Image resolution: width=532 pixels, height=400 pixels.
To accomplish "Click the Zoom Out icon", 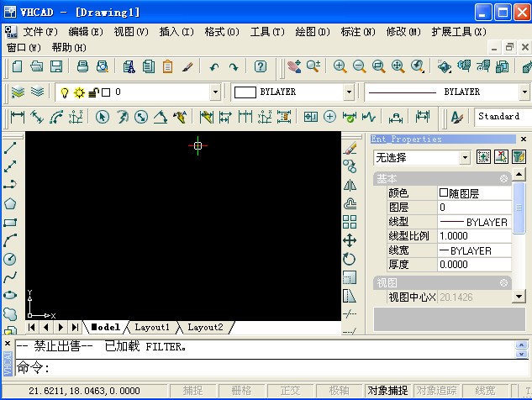I will click(360, 66).
